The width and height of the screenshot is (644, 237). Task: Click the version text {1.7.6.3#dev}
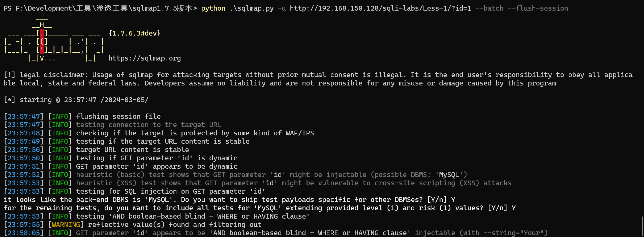point(134,33)
